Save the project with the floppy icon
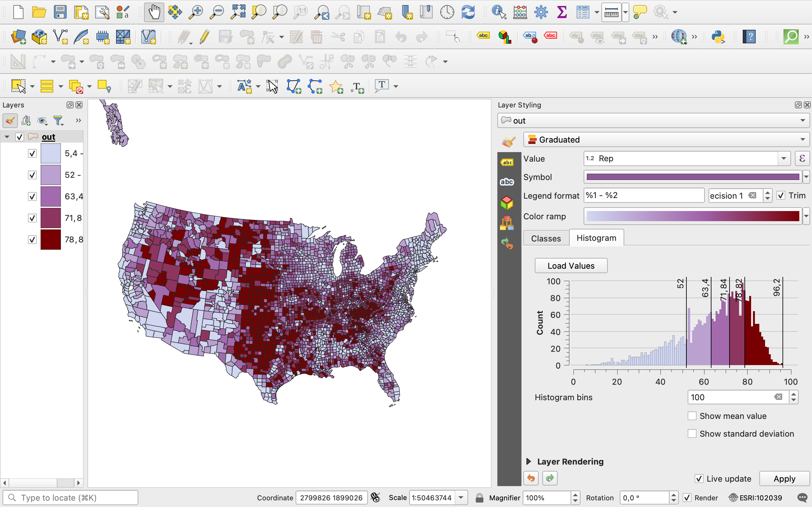 coord(60,12)
